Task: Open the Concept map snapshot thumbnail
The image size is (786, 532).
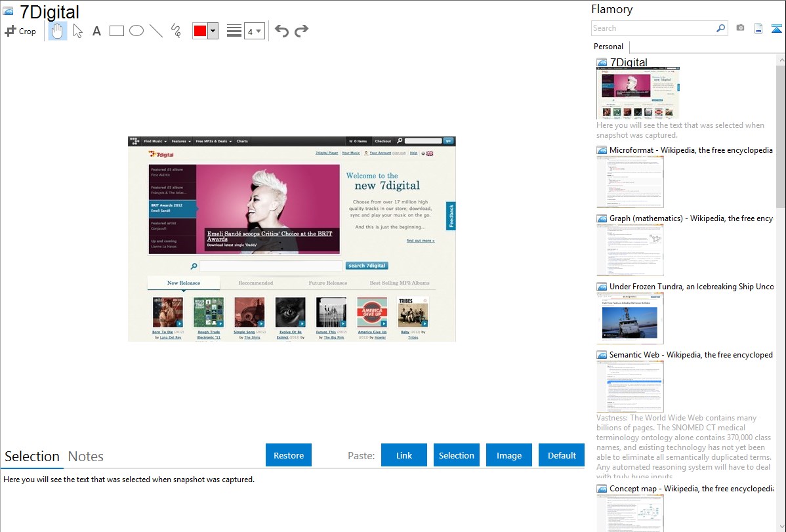Action: (x=630, y=513)
